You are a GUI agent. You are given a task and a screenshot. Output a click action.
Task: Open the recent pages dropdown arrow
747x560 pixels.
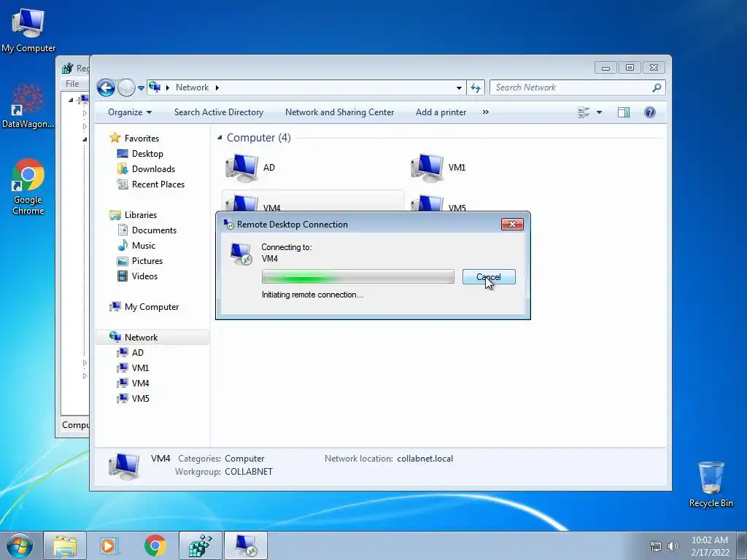tap(141, 88)
